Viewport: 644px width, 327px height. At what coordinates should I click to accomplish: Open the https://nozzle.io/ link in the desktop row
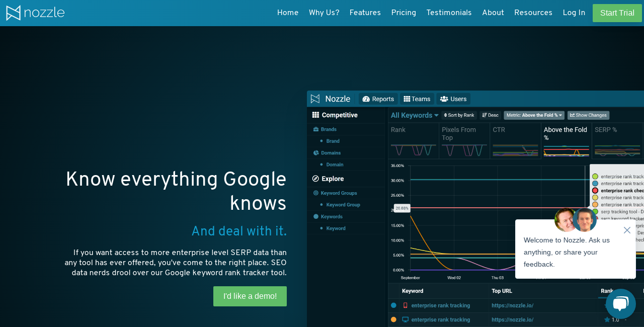[x=512, y=319]
